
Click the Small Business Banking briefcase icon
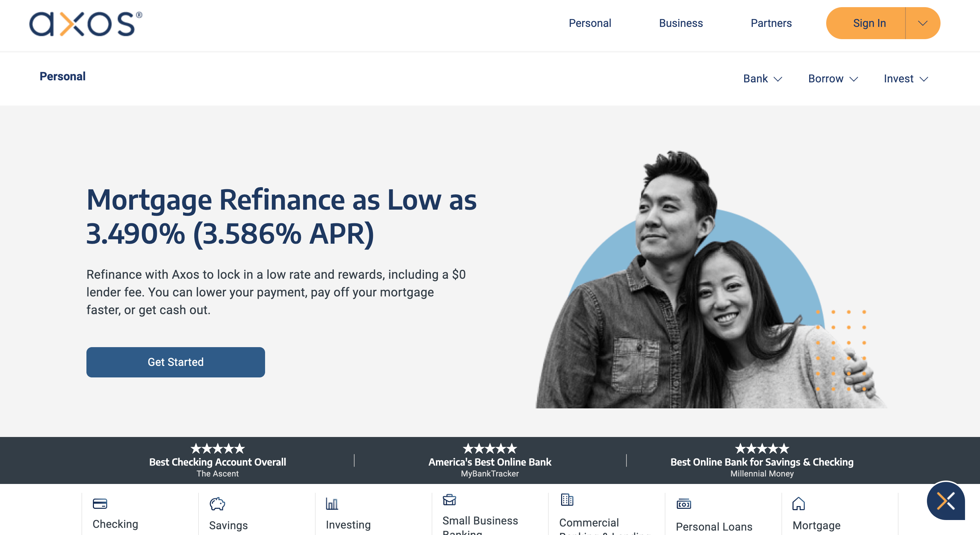[x=449, y=500]
